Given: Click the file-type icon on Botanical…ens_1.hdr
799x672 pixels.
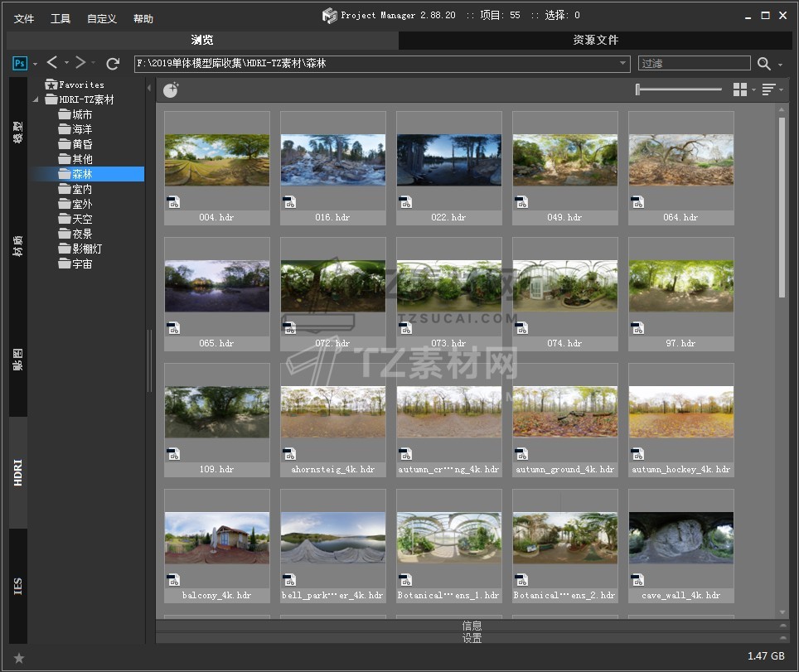Looking at the screenshot, I should click(x=405, y=580).
